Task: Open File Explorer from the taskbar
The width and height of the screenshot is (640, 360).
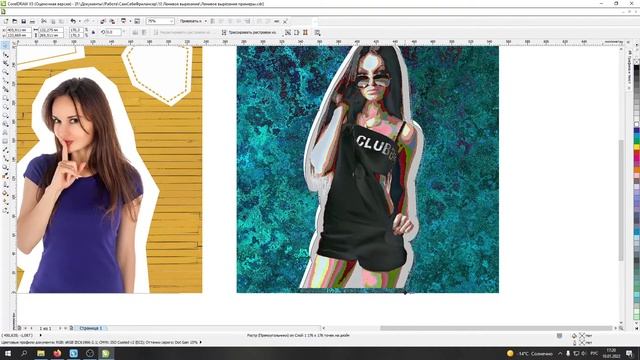Action: [41, 353]
